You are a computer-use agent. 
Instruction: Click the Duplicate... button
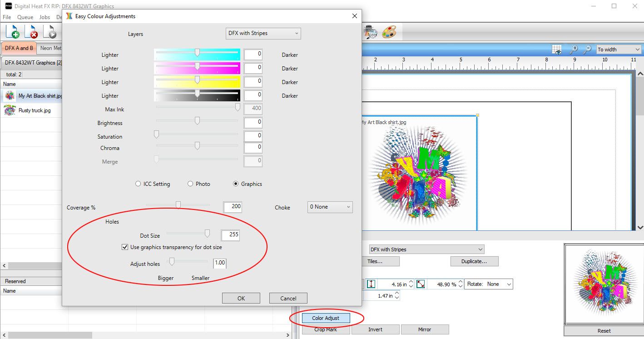(x=475, y=261)
